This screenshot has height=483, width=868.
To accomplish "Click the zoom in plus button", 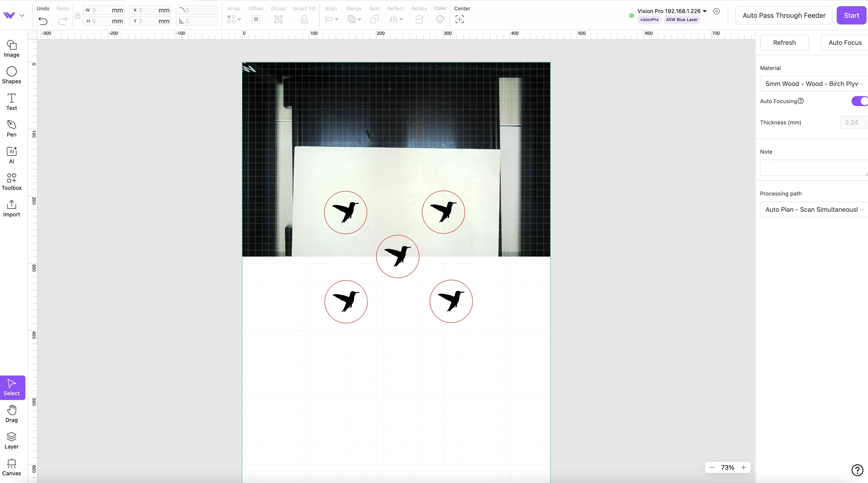I will pos(743,467).
